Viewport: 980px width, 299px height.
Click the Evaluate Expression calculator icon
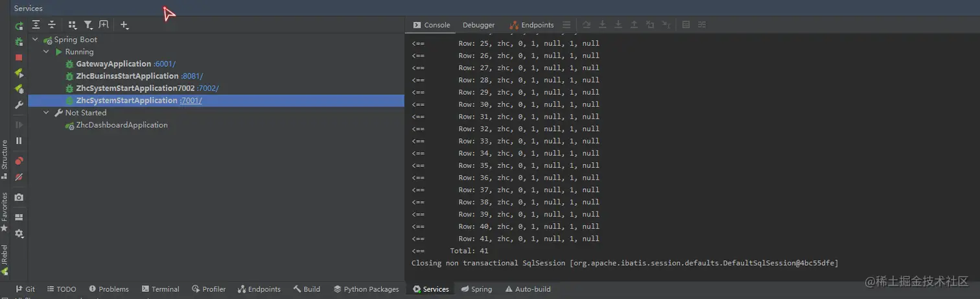[x=686, y=25]
